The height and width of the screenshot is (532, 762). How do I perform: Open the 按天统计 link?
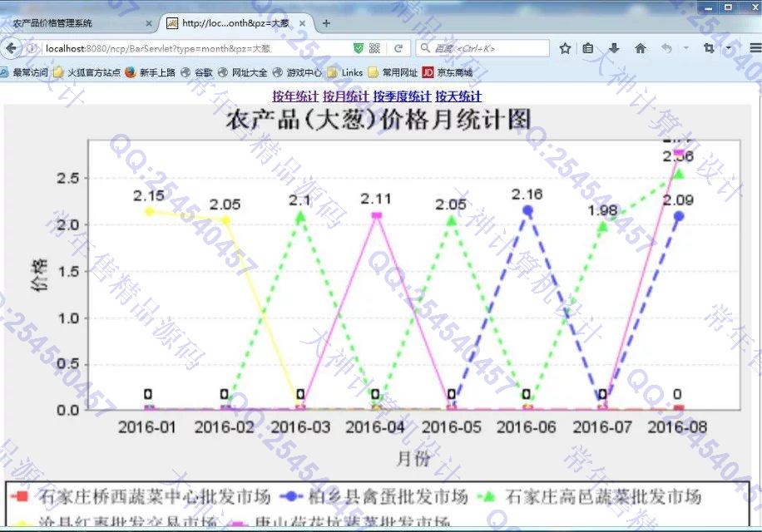(458, 96)
